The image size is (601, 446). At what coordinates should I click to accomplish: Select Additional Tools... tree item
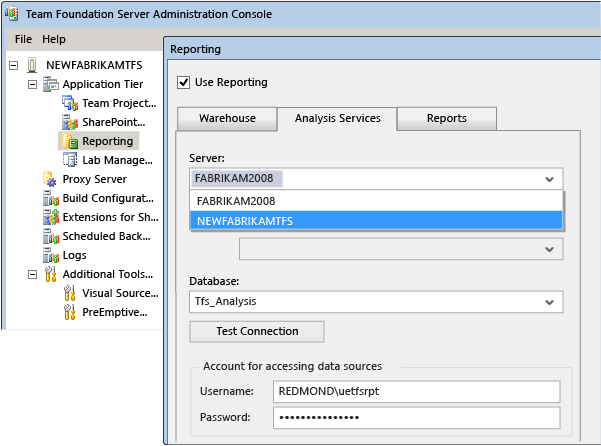click(x=108, y=274)
